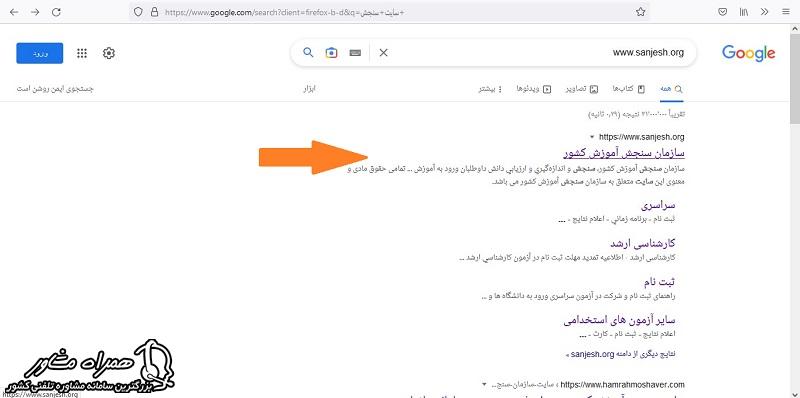
Task: Switch to the تصاویر (Images) tab
Action: 581,89
